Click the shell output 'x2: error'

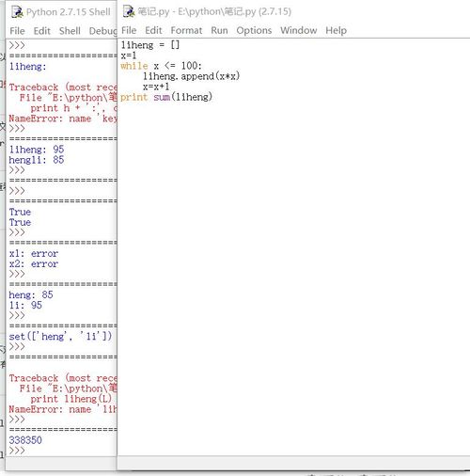pos(34,264)
